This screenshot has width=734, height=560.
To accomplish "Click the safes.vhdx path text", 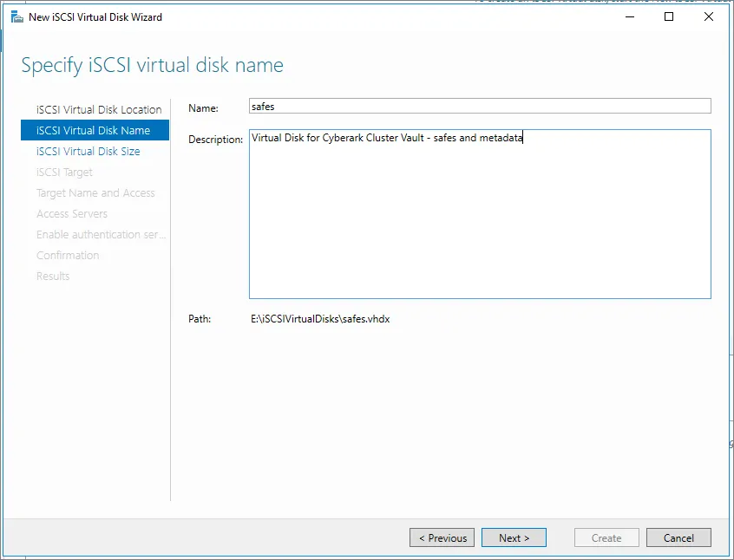I will [x=320, y=319].
